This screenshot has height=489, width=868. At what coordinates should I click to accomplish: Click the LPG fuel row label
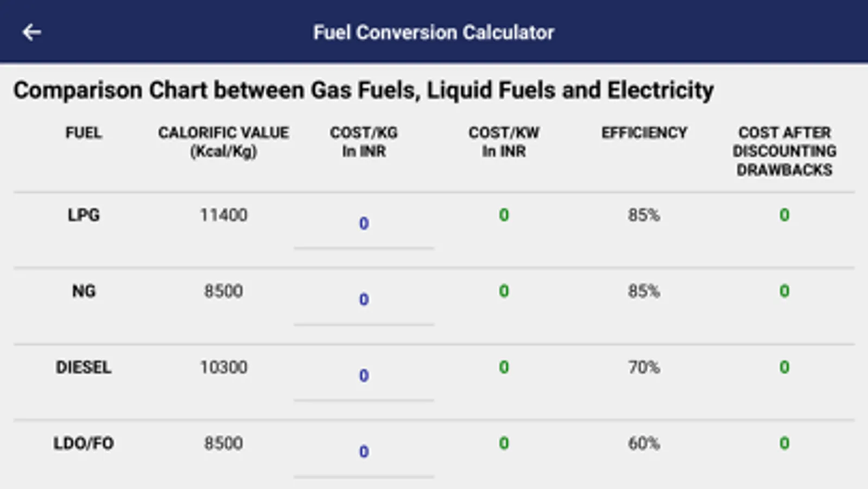[x=84, y=215]
